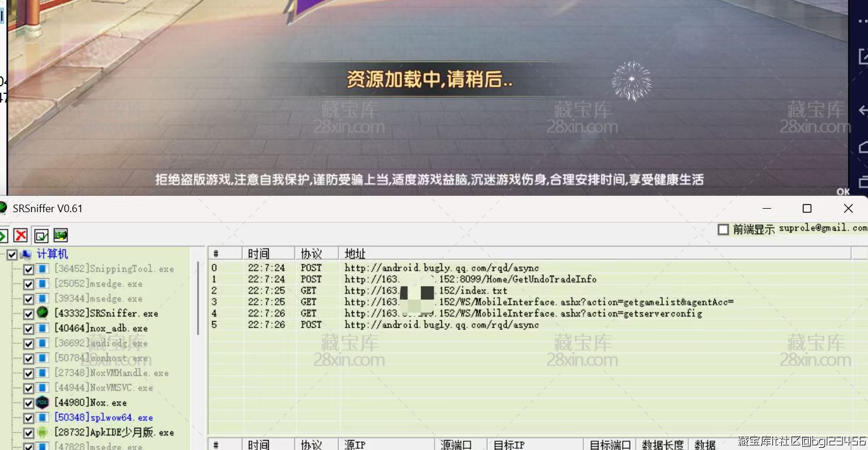
Task: Click the window icon of nox_adb.exe
Action: click(x=42, y=328)
